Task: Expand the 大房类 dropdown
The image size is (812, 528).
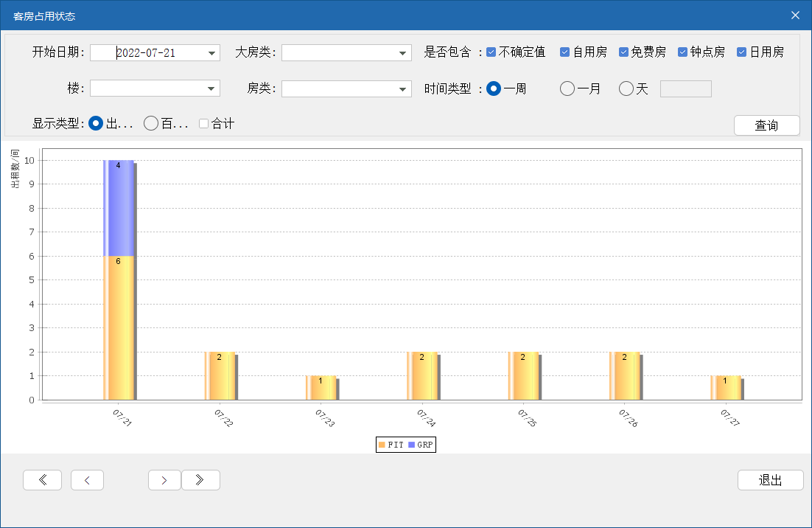Action: 402,53
